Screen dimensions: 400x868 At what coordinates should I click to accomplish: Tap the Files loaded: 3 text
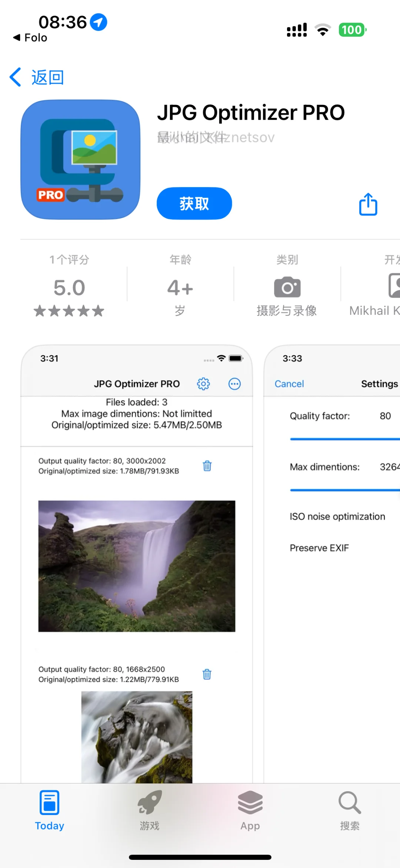point(137,402)
